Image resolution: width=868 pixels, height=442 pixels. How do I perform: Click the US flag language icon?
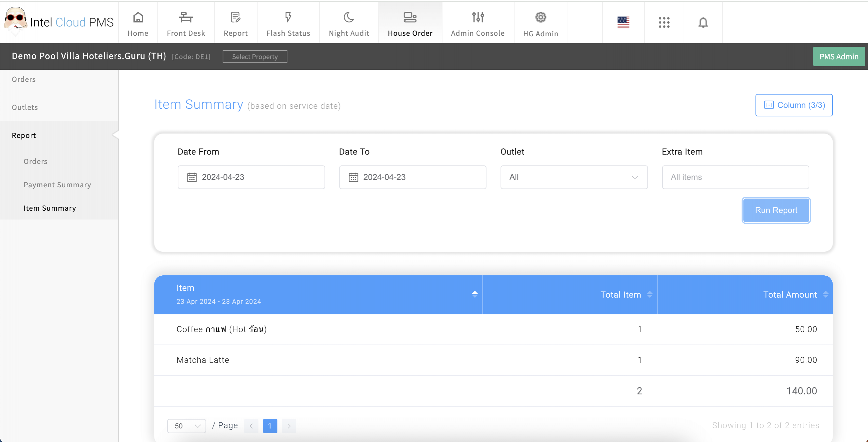click(623, 22)
